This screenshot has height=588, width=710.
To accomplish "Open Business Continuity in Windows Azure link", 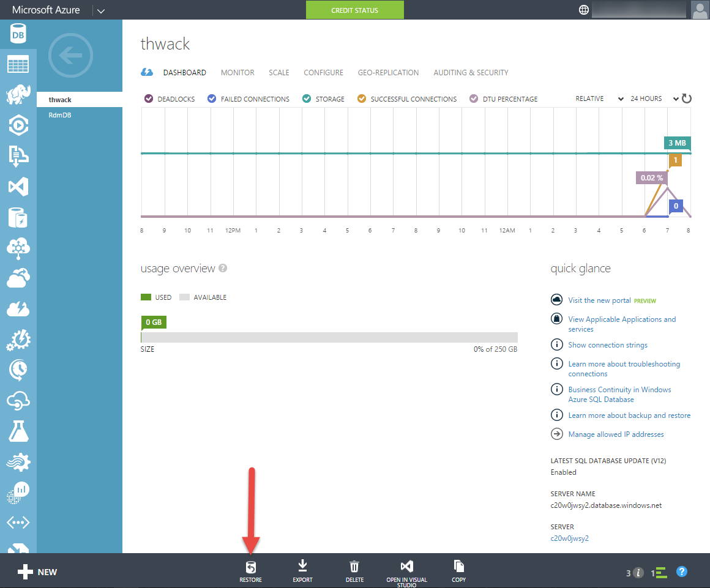I will (619, 394).
